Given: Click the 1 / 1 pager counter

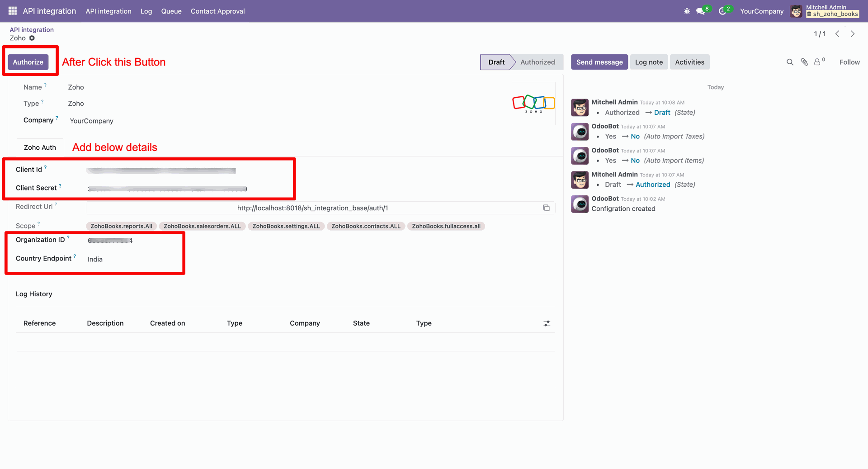Looking at the screenshot, I should 820,34.
